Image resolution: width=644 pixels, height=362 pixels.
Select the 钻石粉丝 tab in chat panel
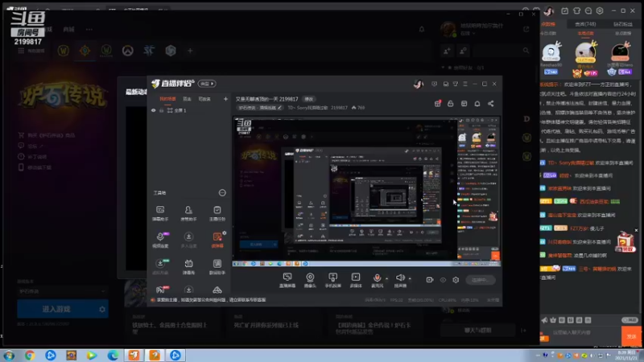tap(622, 24)
